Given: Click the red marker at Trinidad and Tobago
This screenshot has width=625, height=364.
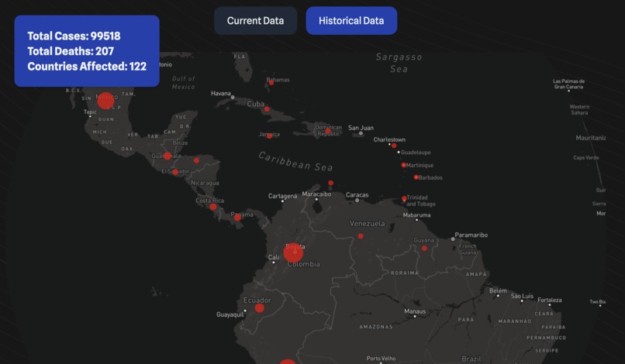Looking at the screenshot, I should [404, 198].
